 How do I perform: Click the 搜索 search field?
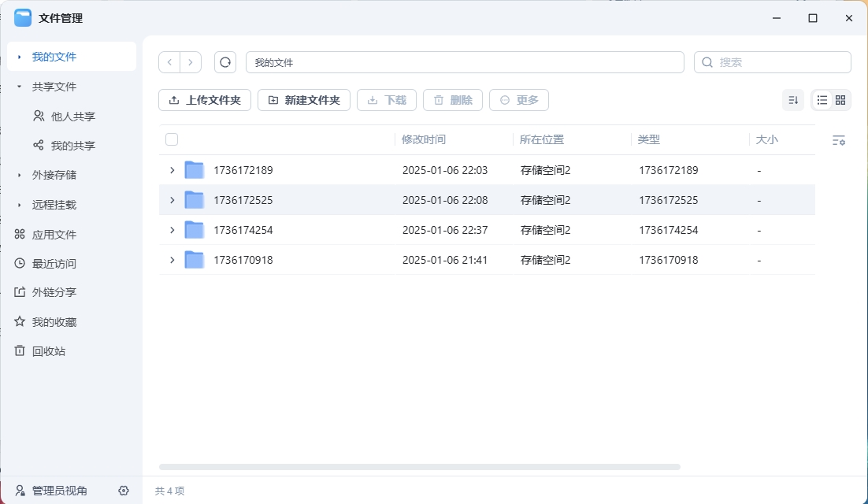pos(772,62)
